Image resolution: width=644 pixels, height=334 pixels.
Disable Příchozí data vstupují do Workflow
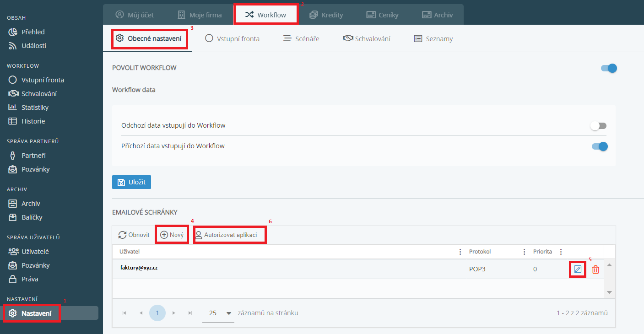pos(599,146)
